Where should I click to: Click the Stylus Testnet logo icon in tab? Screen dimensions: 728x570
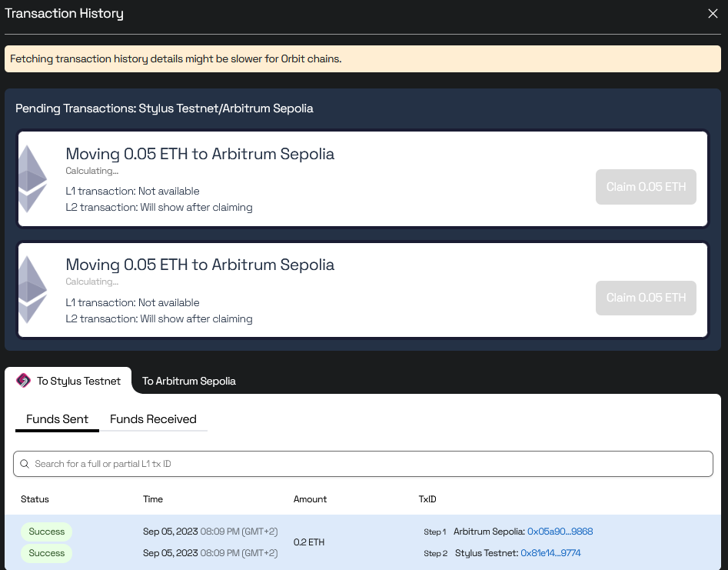[23, 381]
